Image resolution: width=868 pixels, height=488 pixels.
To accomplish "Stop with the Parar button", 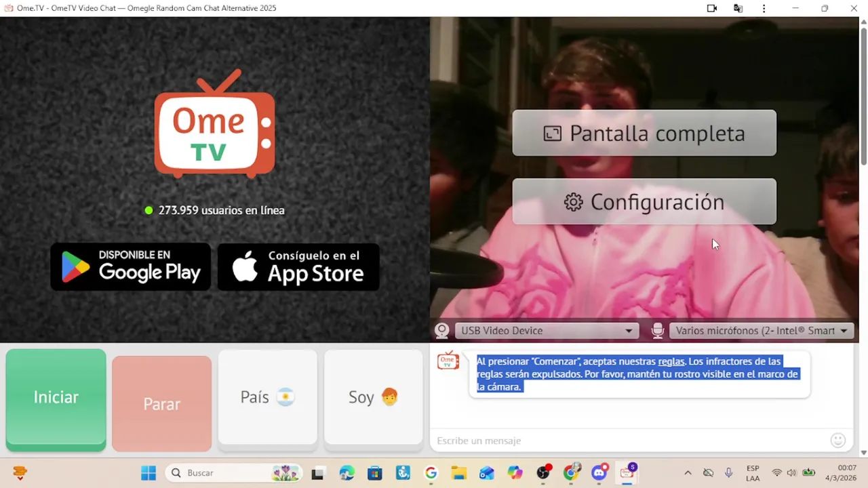I will coord(161,403).
